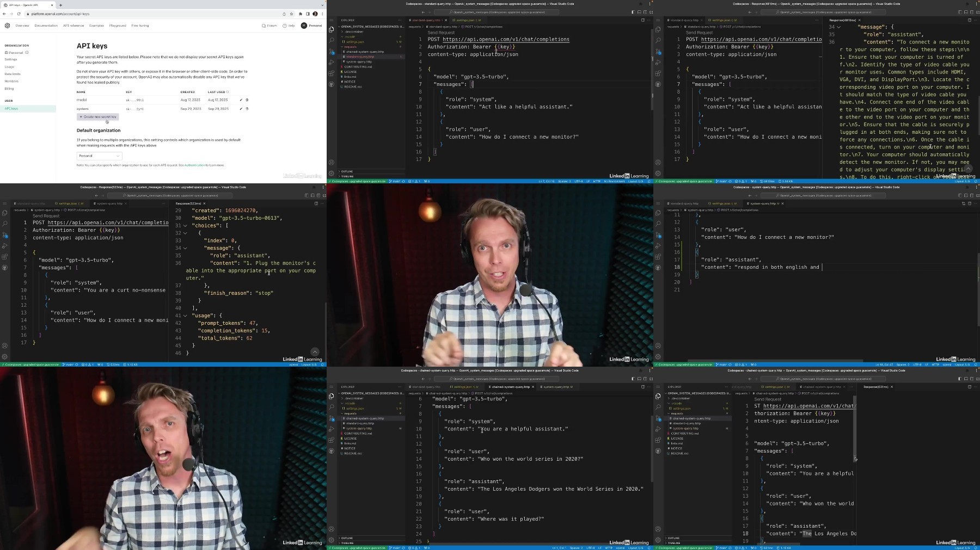This screenshot has height=550, width=980.
Task: Delete the 'system' API key in browser
Action: [x=247, y=109]
